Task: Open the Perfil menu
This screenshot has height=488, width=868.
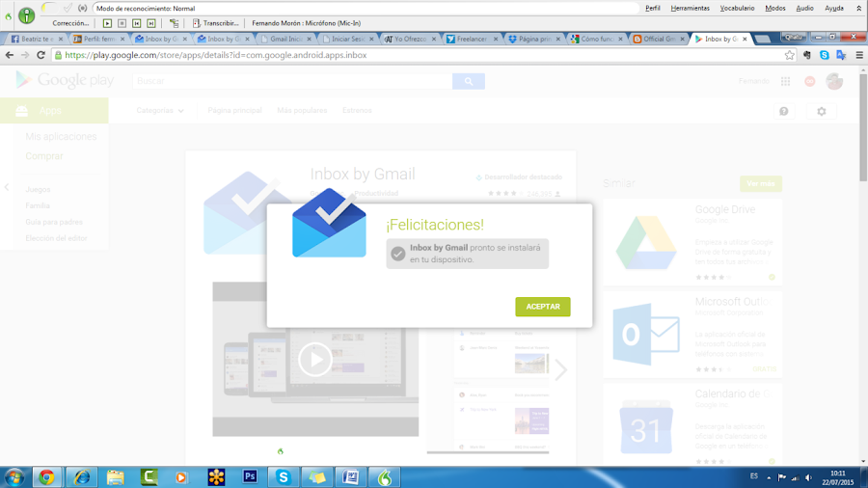Action: pos(653,9)
